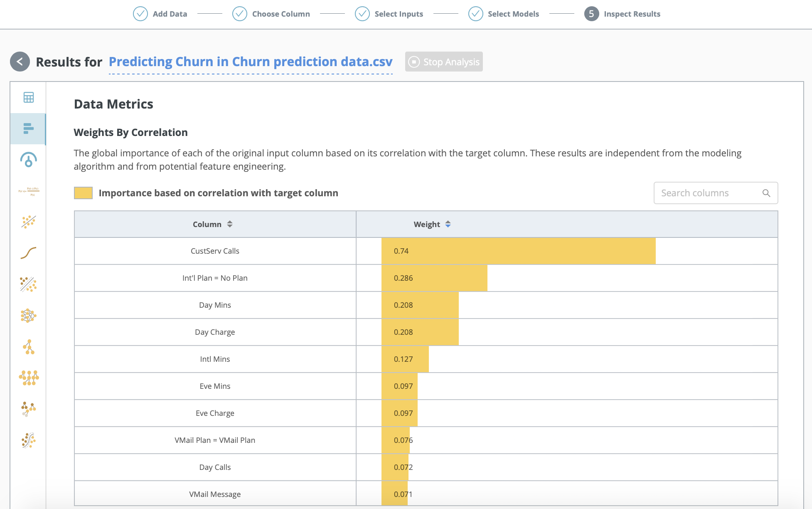Screen dimensions: 812x509
Task: Select the Data Metrics bar chart icon
Action: pyautogui.click(x=28, y=129)
